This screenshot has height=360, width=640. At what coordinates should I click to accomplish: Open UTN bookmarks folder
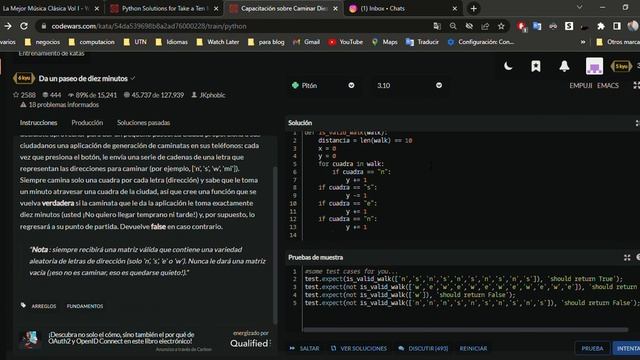point(135,42)
